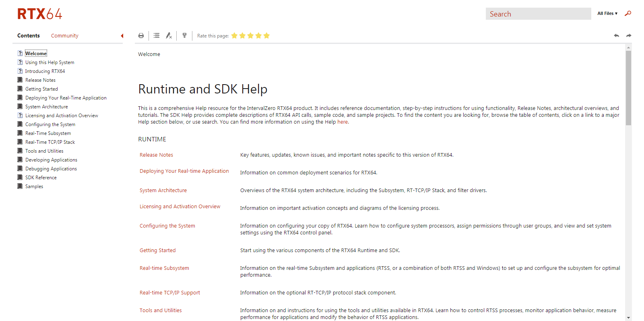
Task: Switch to the Contents tab
Action: click(x=29, y=35)
